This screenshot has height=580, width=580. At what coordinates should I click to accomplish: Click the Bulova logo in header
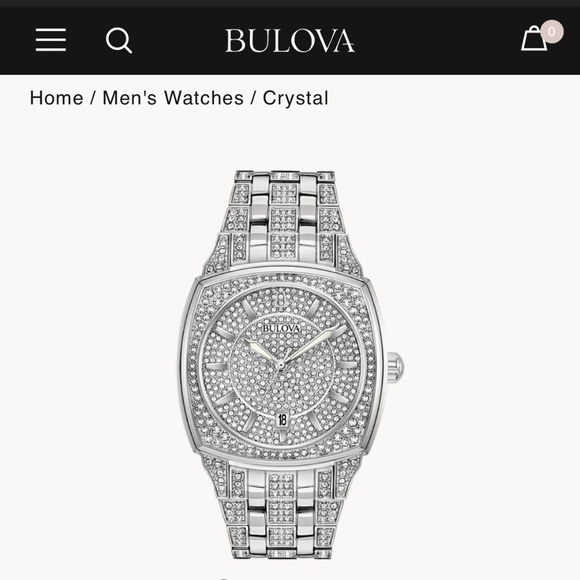290,40
